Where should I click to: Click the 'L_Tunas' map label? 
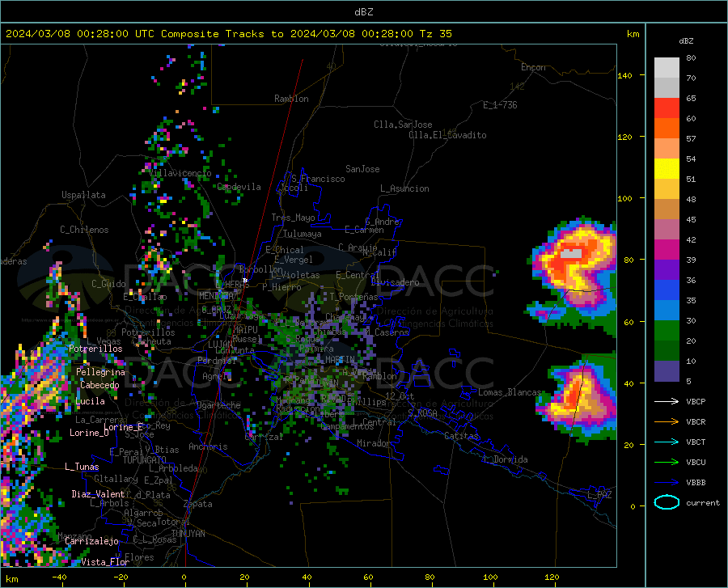(x=83, y=467)
